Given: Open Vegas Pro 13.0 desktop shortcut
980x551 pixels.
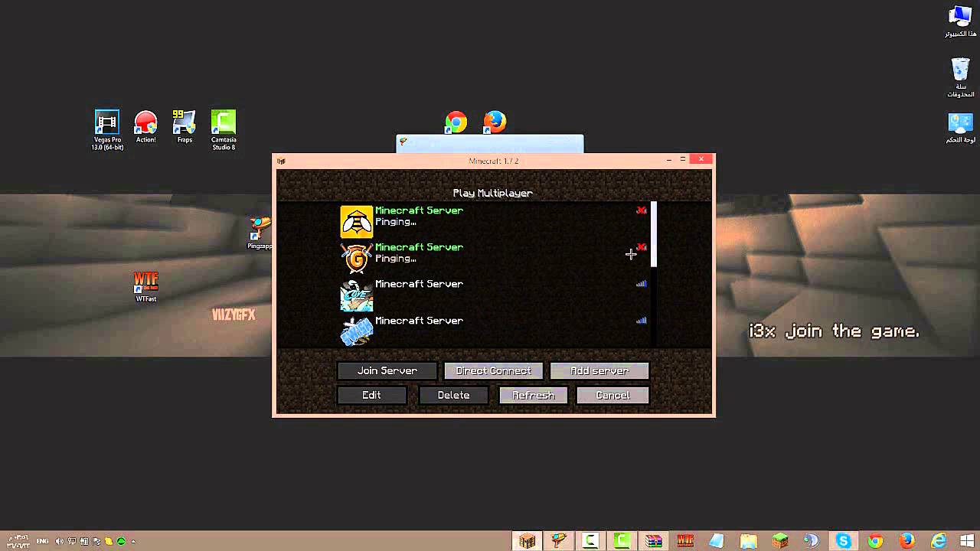Looking at the screenshot, I should (107, 129).
